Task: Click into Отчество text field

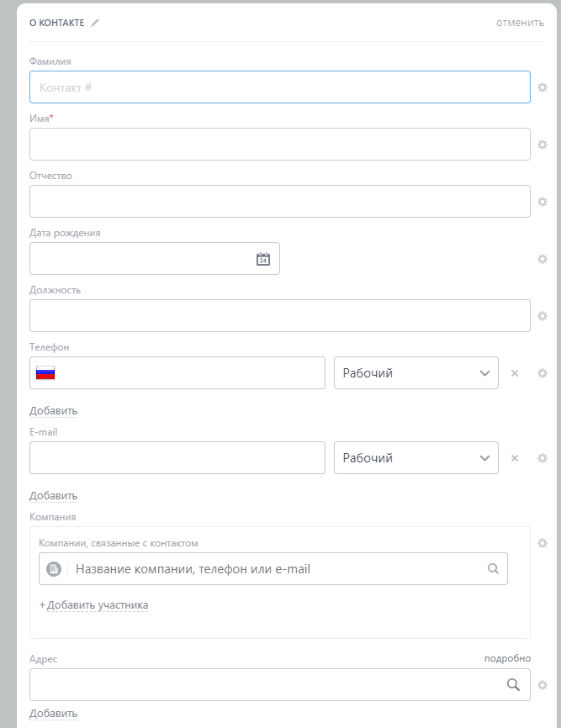Action: pos(279,202)
